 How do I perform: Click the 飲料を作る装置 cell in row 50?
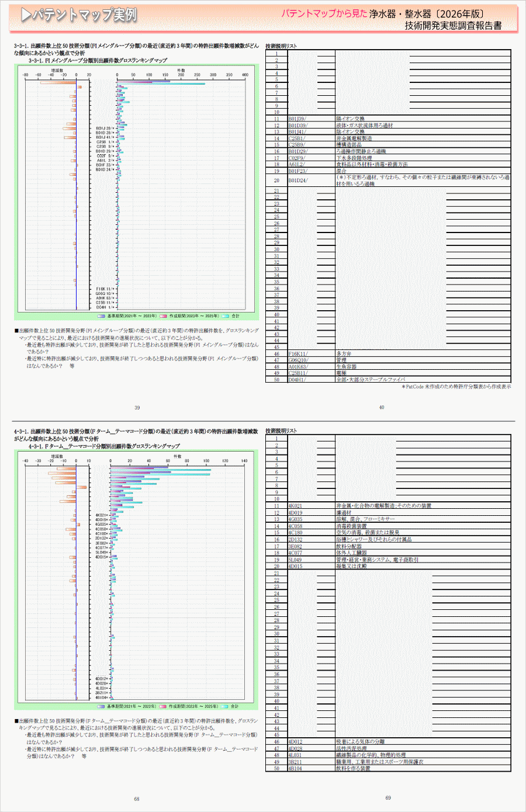(353, 768)
